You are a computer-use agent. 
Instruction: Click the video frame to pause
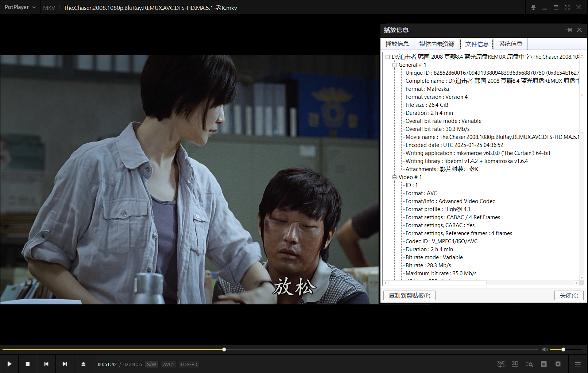[x=190, y=179]
